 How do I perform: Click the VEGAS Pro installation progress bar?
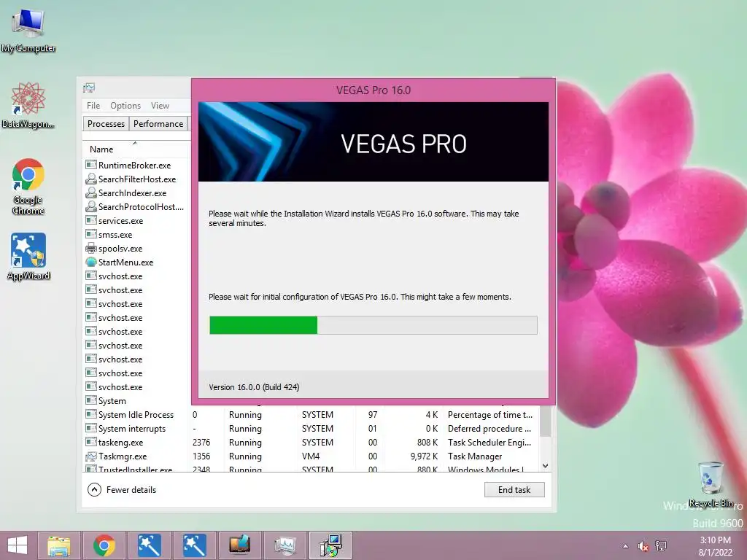click(x=373, y=325)
